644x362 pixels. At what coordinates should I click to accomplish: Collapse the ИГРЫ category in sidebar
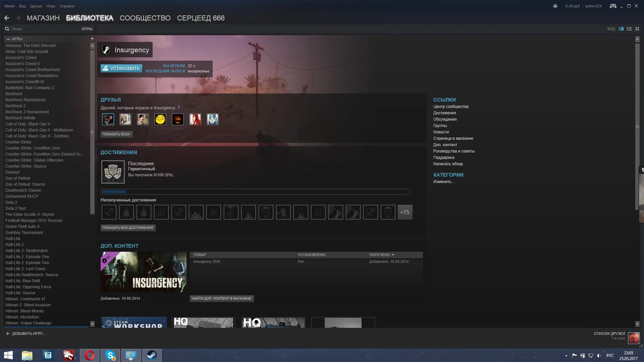tap(8, 39)
